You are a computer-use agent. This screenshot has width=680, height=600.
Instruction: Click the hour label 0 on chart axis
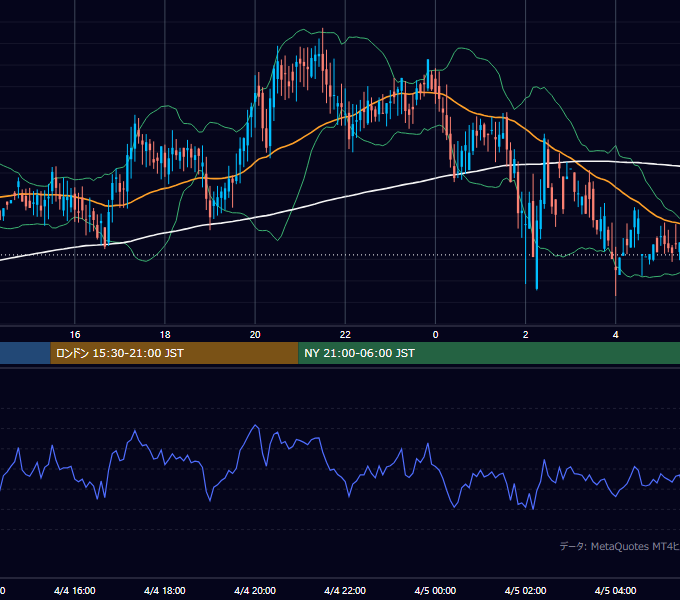435,335
